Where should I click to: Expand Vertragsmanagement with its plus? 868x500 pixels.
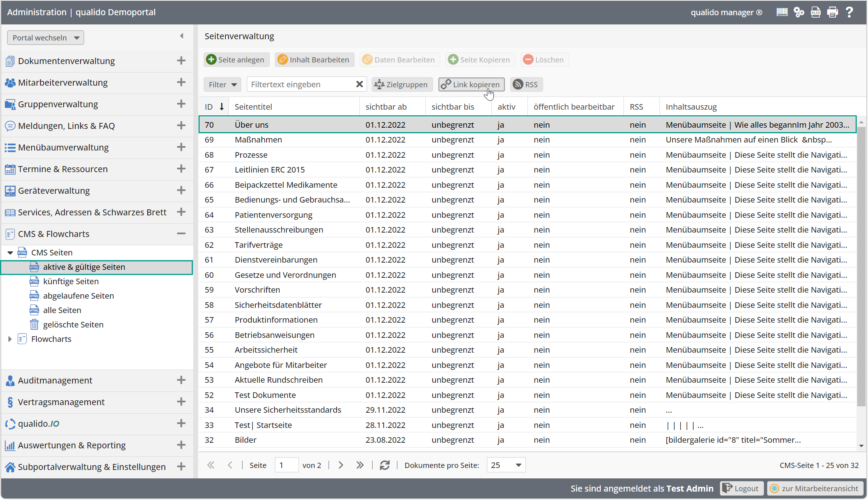click(181, 402)
